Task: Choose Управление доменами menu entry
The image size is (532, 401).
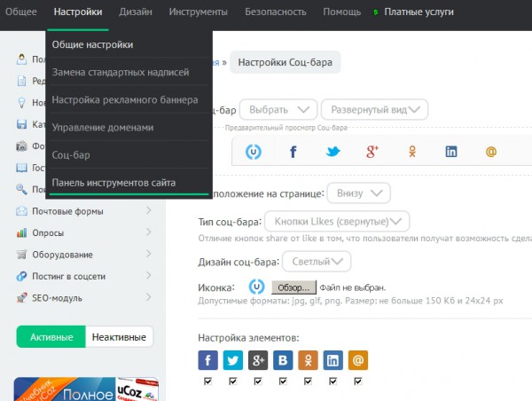Action: (x=129, y=128)
